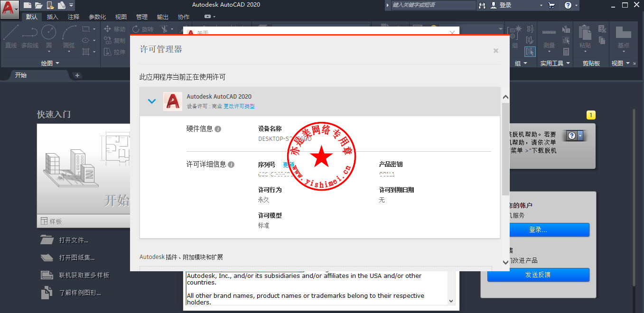
Task: Select the Rectangle draw tool icon
Action: (x=85, y=29)
